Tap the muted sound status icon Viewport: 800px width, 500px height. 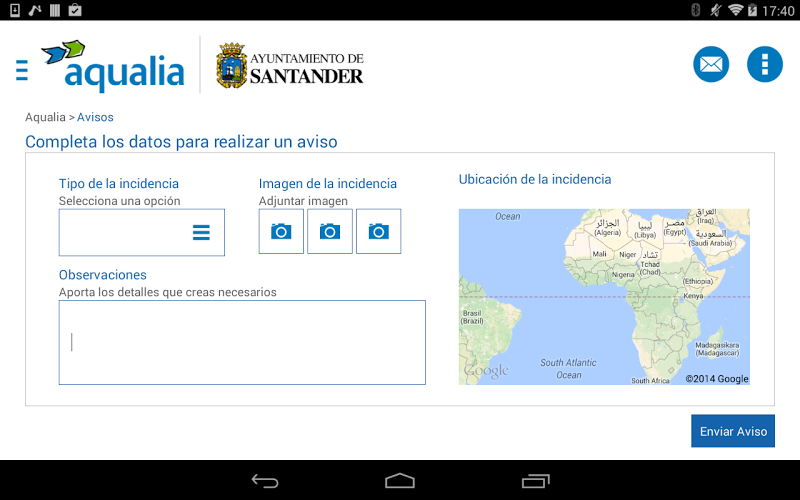click(715, 10)
